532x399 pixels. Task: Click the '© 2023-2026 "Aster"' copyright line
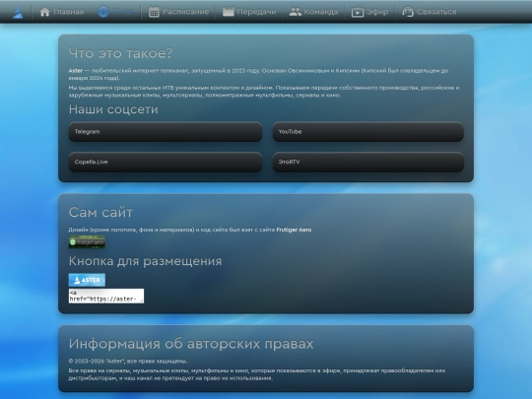click(x=128, y=361)
